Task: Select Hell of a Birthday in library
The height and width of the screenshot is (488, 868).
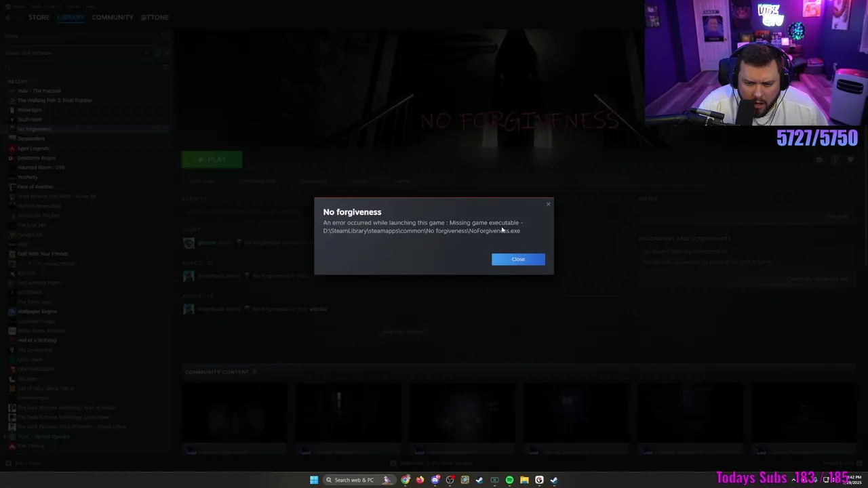Action: (37, 340)
